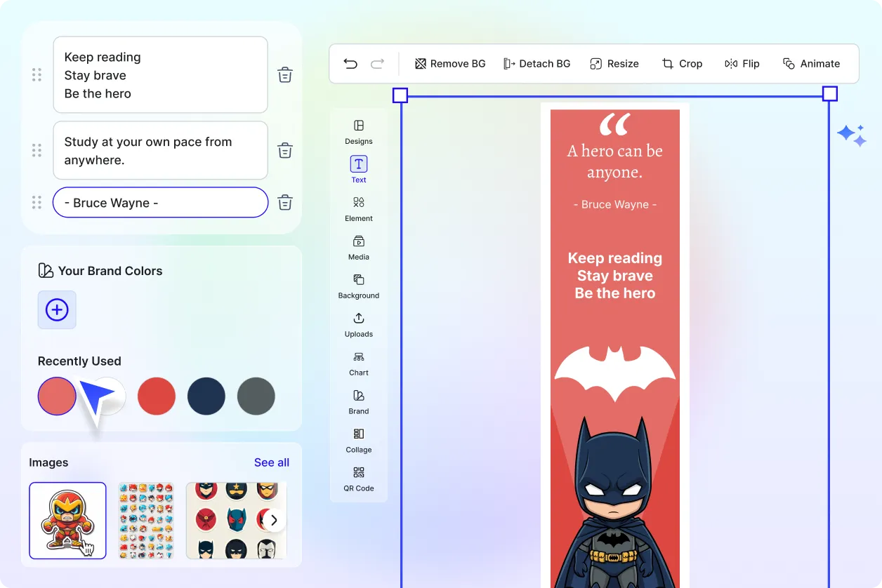Viewport: 882px width, 588px height.
Task: Click drag handle beside '- Bruce Wayne -' field
Action: tap(37, 203)
